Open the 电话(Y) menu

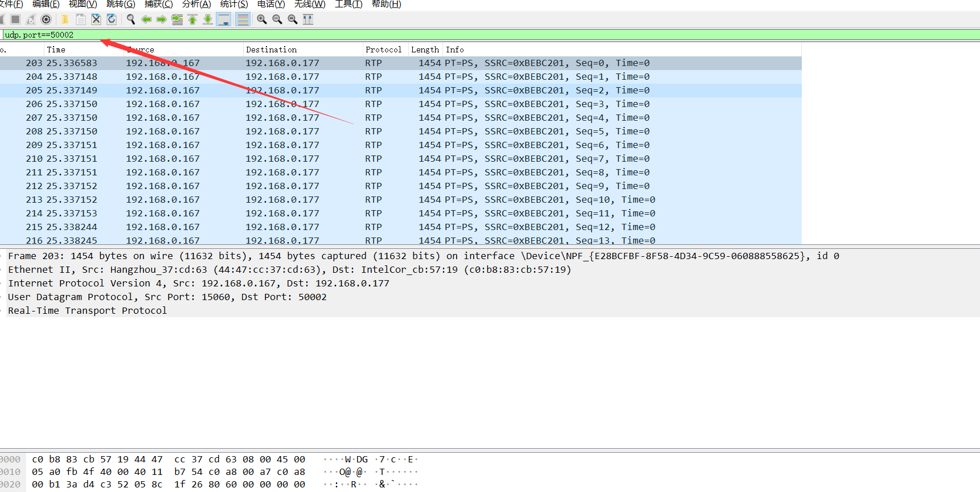[271, 4]
